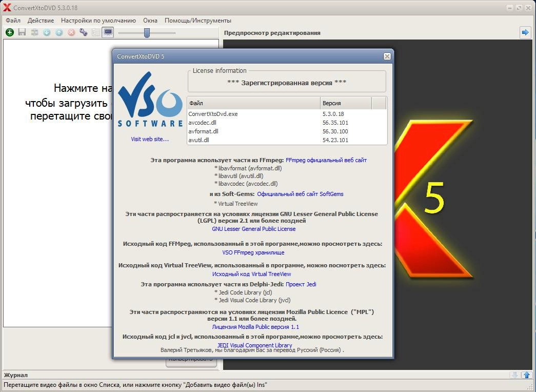Select the ConvertXtoDvd.exe row
The height and width of the screenshot is (392, 536).
pyautogui.click(x=287, y=114)
